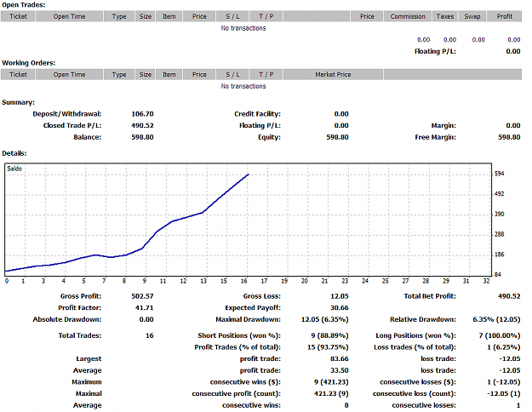The width and height of the screenshot is (532, 412).
Task: Click the Margin label in Summary
Action: 443,126
